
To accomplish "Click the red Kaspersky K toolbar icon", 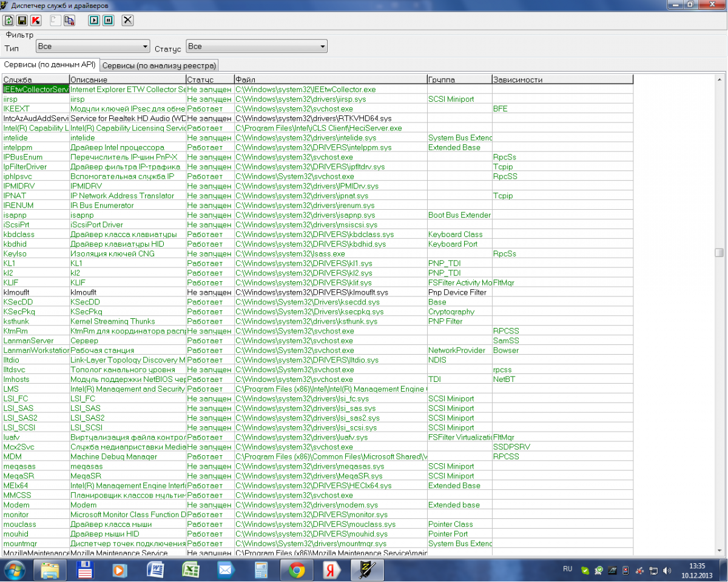I will 36,21.
